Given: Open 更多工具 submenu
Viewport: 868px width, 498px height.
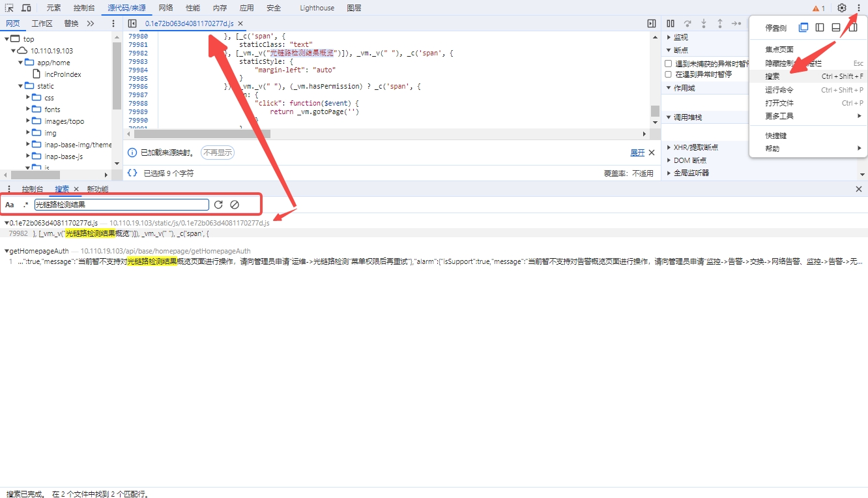Looking at the screenshot, I should [808, 116].
